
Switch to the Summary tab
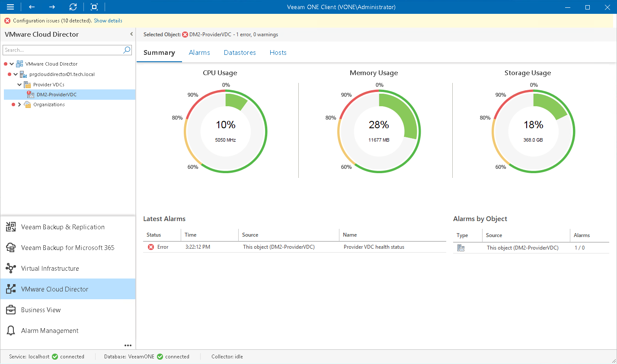(x=159, y=53)
